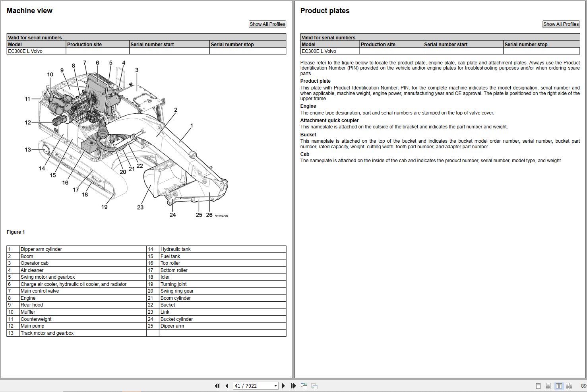Click 'EC300E L Volvo' in Machine view table
Image resolution: width=587 pixels, height=392 pixels.
pyautogui.click(x=25, y=51)
